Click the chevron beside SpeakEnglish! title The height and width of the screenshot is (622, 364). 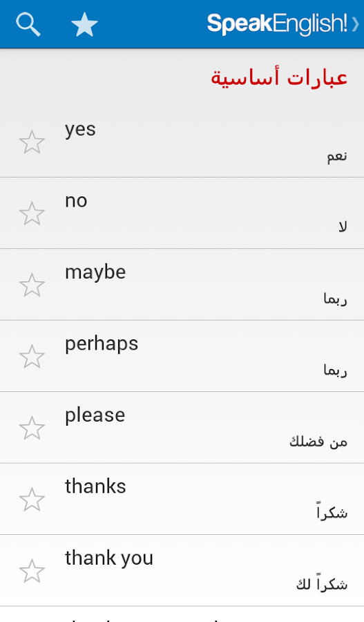(x=356, y=25)
